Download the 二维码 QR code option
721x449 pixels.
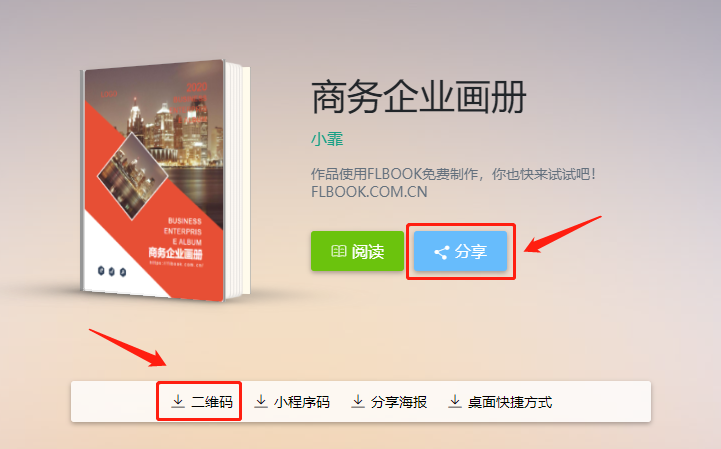pos(212,402)
